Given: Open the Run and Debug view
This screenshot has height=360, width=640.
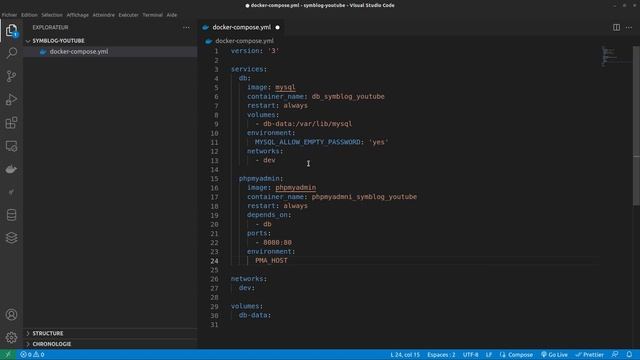Looking at the screenshot, I should pos(11,100).
